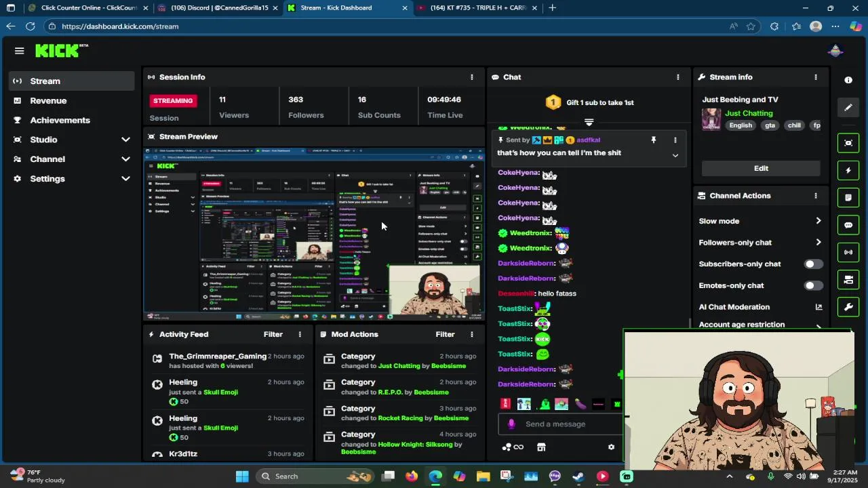Open Stream info panel options menu
This screenshot has height=488, width=868.
click(x=816, y=77)
